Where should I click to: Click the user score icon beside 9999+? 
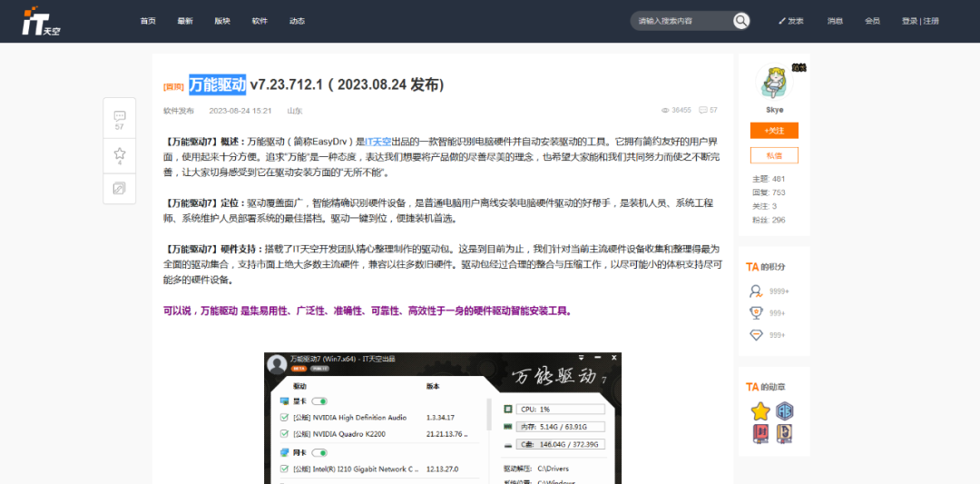pyautogui.click(x=756, y=291)
